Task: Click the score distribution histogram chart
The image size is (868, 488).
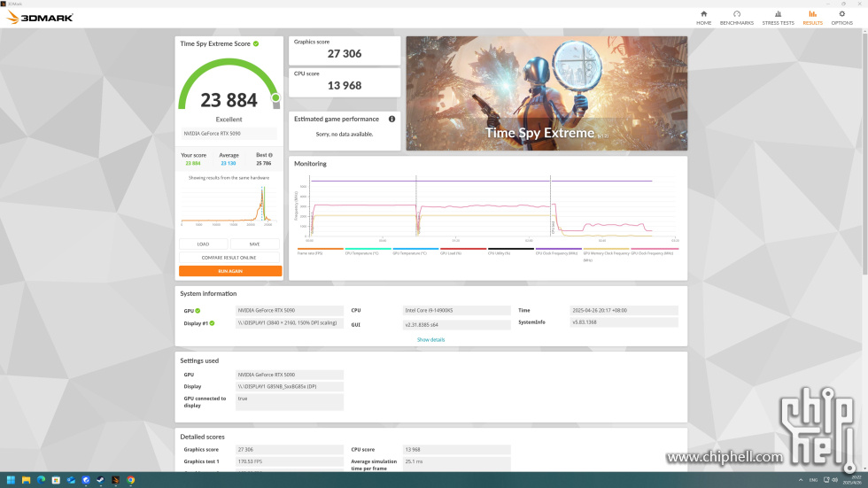Action: 229,205
